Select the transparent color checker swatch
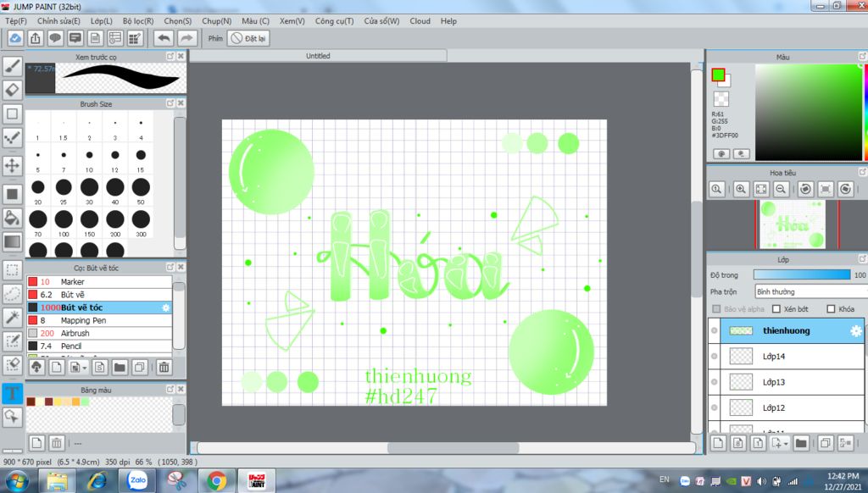The width and height of the screenshot is (868, 493). pyautogui.click(x=721, y=99)
